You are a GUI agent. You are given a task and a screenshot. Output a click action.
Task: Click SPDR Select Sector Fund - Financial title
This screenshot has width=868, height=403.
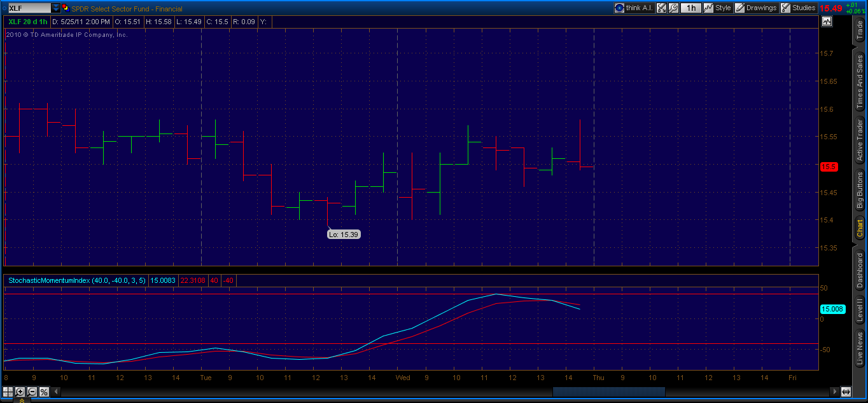coord(127,9)
